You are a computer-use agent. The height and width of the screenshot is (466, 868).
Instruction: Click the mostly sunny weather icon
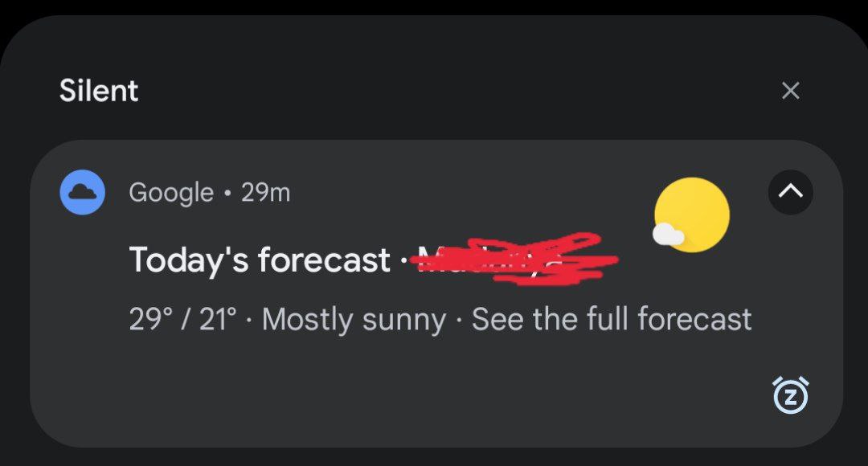[691, 215]
